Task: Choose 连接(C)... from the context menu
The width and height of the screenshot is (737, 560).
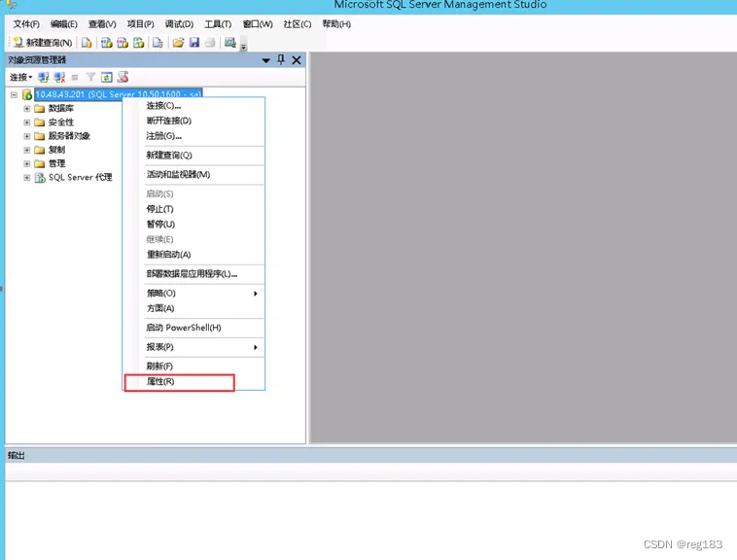Action: pos(193,106)
